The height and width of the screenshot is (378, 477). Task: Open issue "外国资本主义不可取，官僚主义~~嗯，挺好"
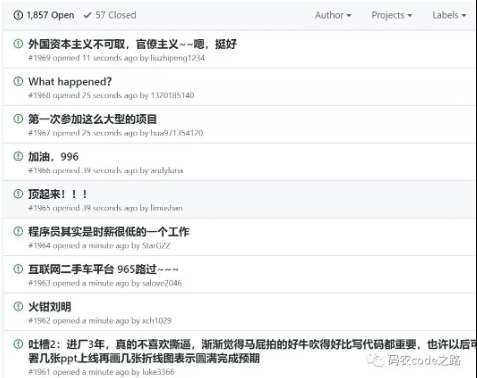(132, 44)
